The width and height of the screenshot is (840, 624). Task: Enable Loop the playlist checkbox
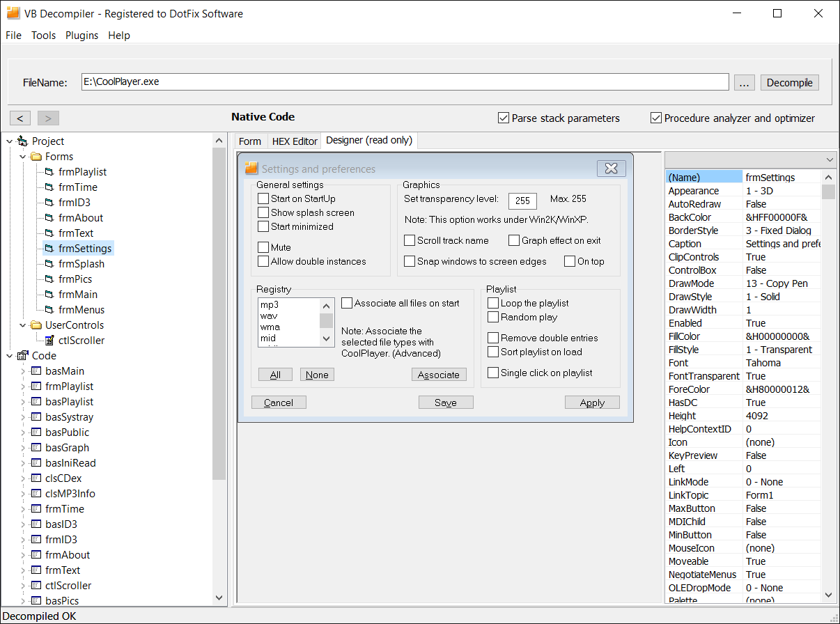tap(493, 303)
